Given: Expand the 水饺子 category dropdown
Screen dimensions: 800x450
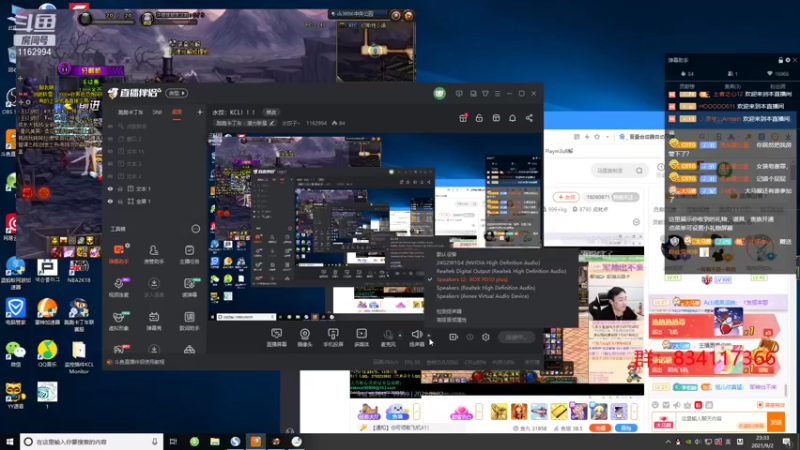Looking at the screenshot, I should coord(290,123).
